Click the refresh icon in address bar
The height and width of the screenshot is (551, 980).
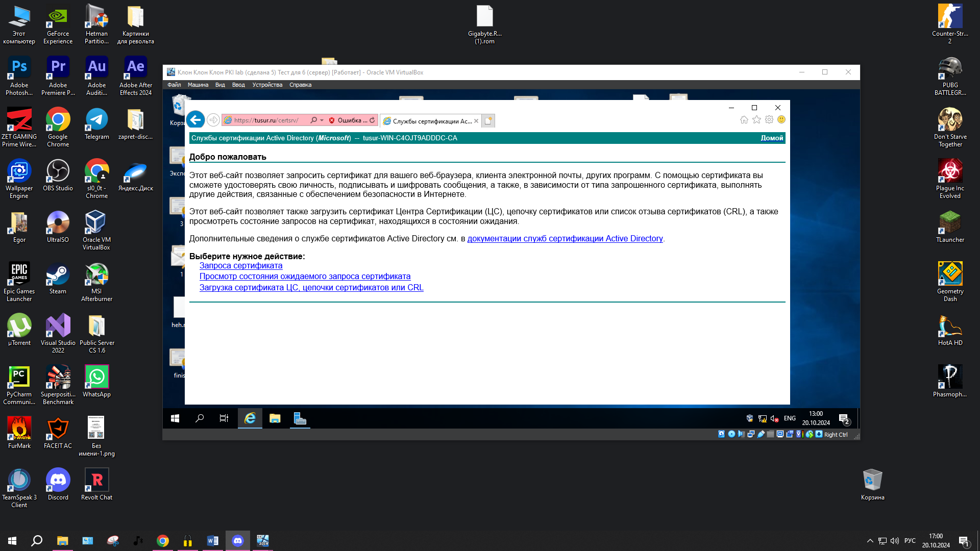(x=372, y=120)
